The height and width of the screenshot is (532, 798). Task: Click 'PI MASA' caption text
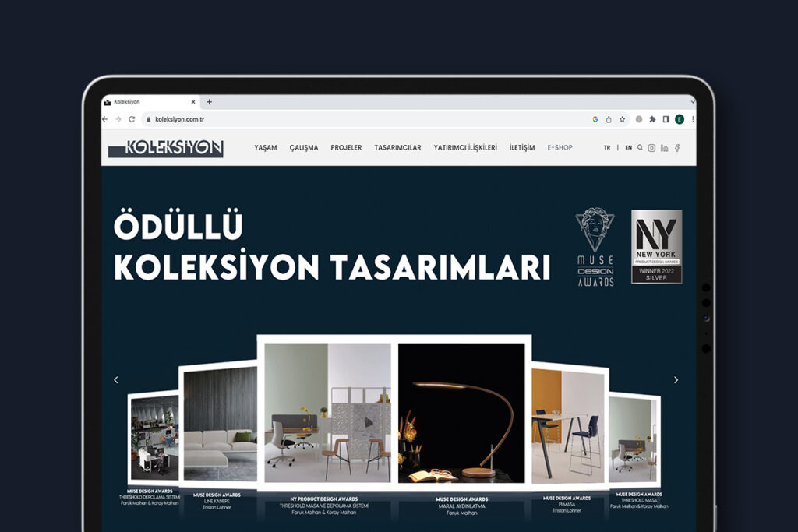(x=567, y=505)
